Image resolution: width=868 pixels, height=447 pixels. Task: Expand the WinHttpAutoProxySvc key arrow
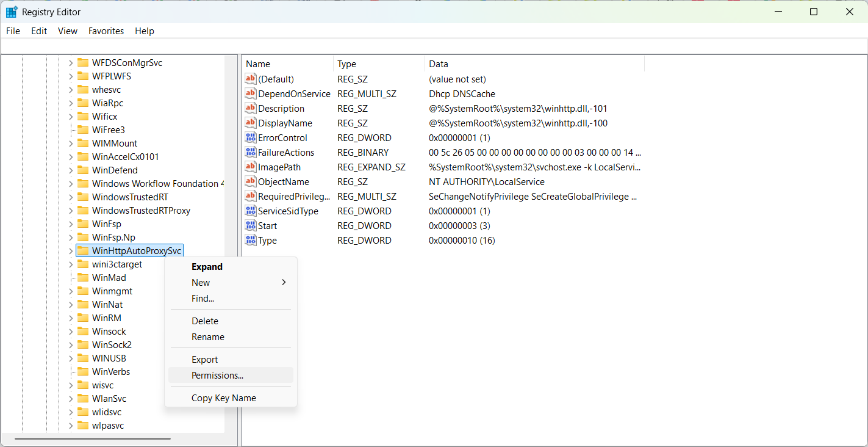coord(70,251)
